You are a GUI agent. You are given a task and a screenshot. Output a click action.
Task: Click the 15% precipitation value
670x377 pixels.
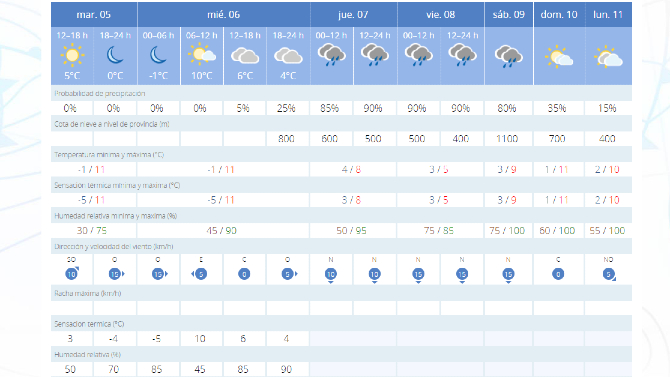[x=607, y=109]
